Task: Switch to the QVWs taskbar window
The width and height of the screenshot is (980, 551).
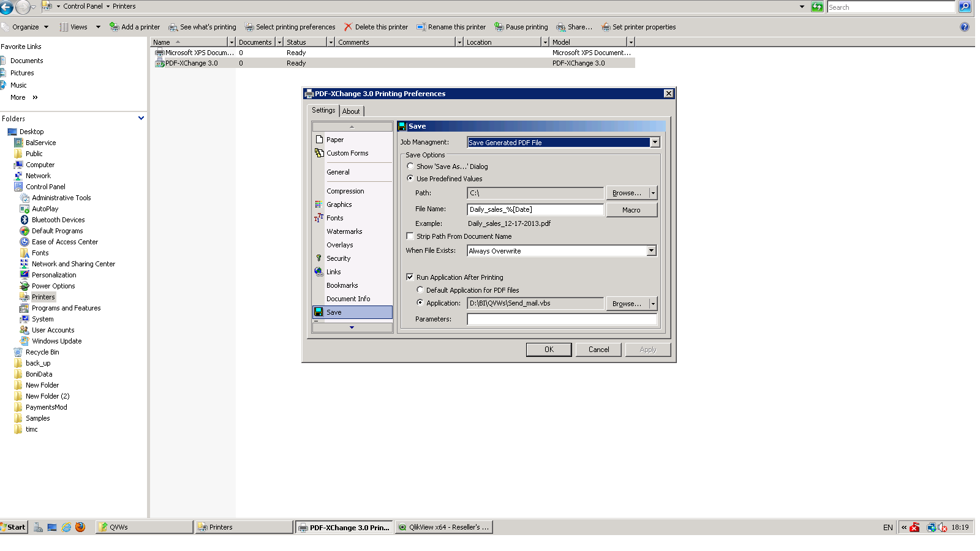Action: (x=145, y=527)
